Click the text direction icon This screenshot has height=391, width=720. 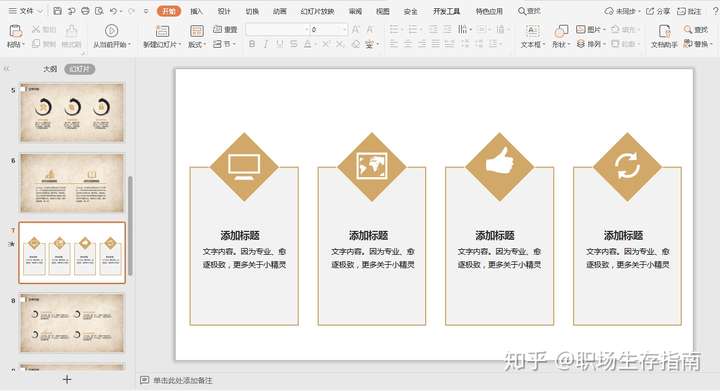tap(462, 29)
